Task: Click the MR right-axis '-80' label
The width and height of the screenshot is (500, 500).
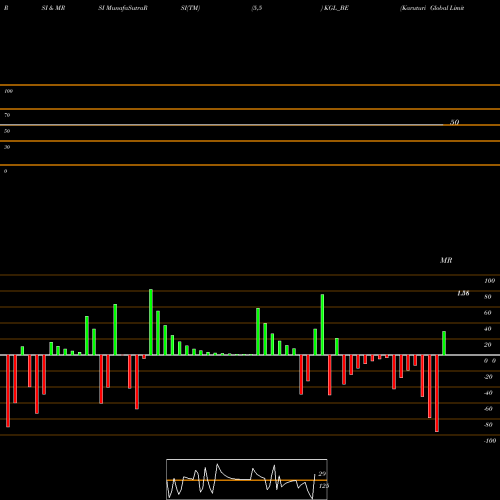Action: pyautogui.click(x=488, y=425)
